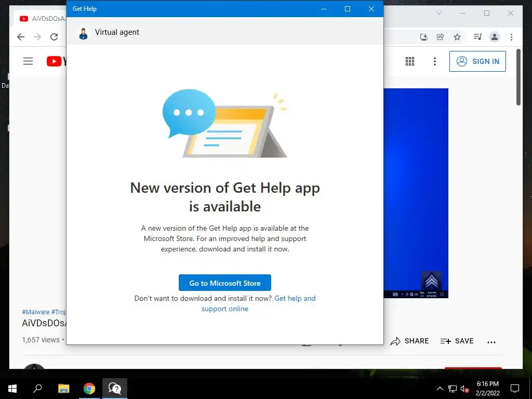Open YouTube settings three-dot menu
Image resolution: width=532 pixels, height=399 pixels.
coord(435,61)
